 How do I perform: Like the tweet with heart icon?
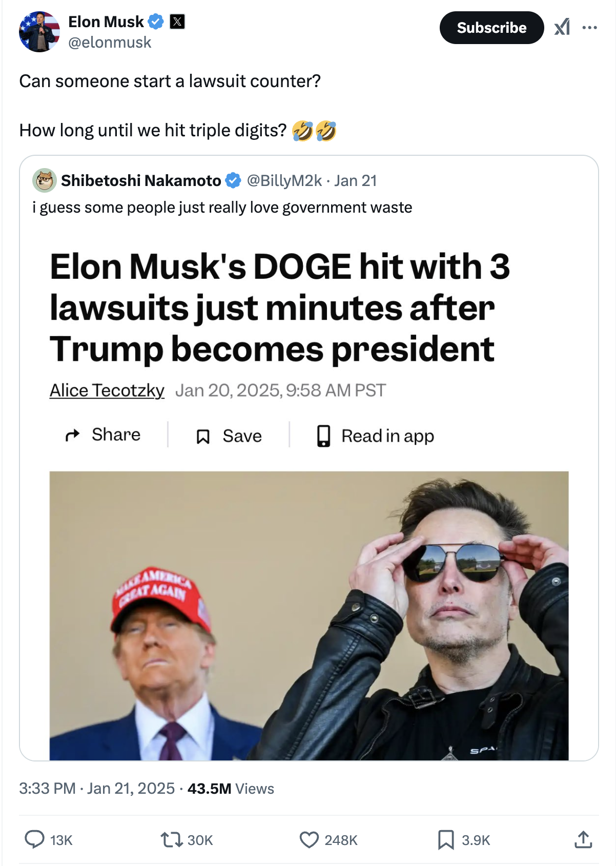(x=309, y=839)
